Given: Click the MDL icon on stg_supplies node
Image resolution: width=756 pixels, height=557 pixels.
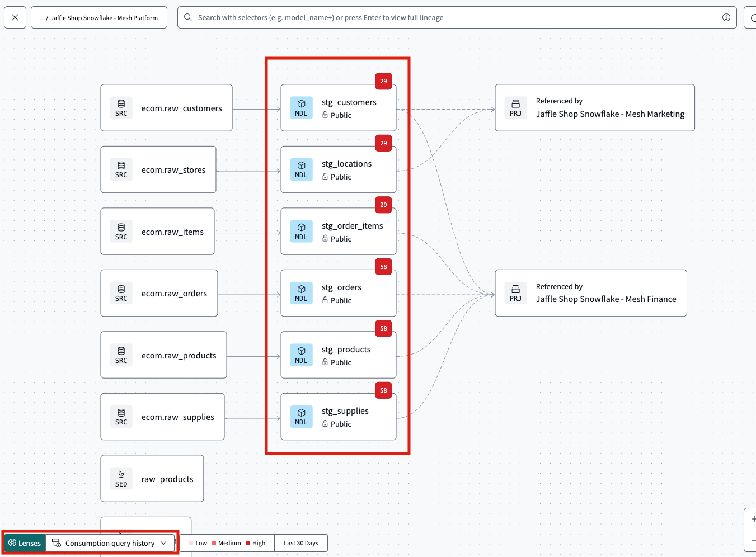Looking at the screenshot, I should pos(301,416).
